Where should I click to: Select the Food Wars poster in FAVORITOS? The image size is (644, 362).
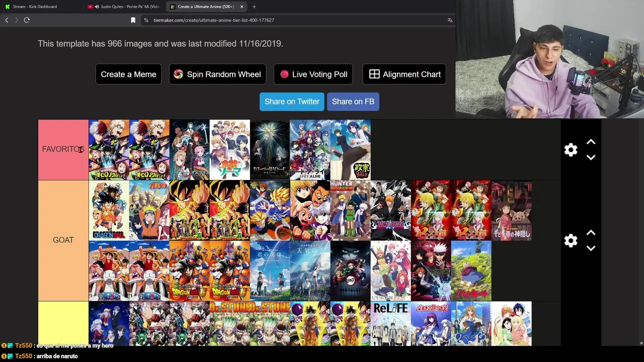point(230,150)
